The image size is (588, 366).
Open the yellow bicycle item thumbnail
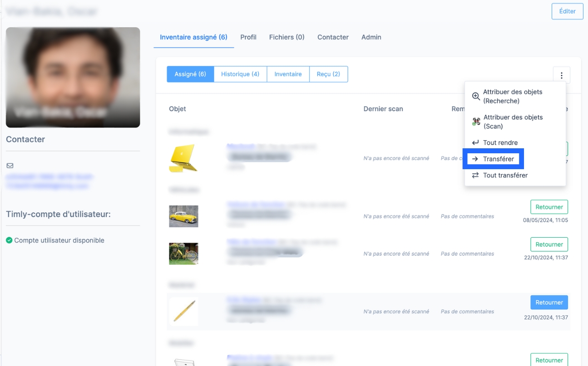[x=183, y=254]
